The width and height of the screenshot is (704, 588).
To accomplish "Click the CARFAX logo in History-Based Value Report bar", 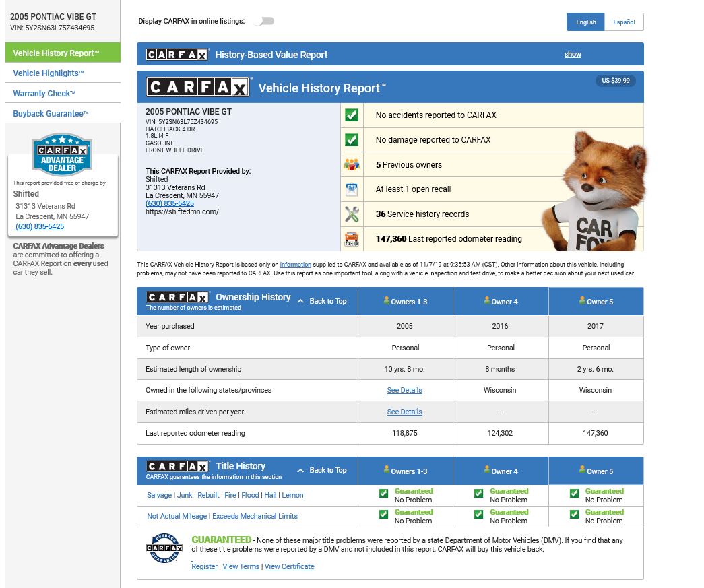I will pos(177,55).
